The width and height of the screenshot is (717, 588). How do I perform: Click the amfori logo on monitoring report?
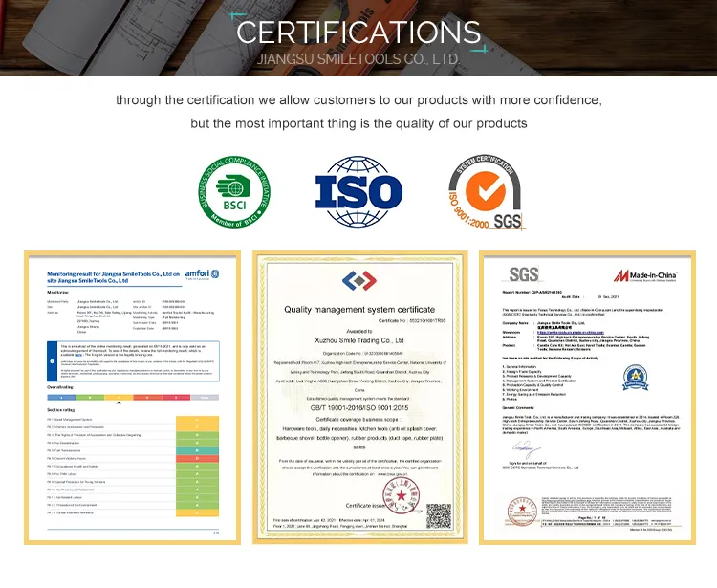click(x=197, y=274)
